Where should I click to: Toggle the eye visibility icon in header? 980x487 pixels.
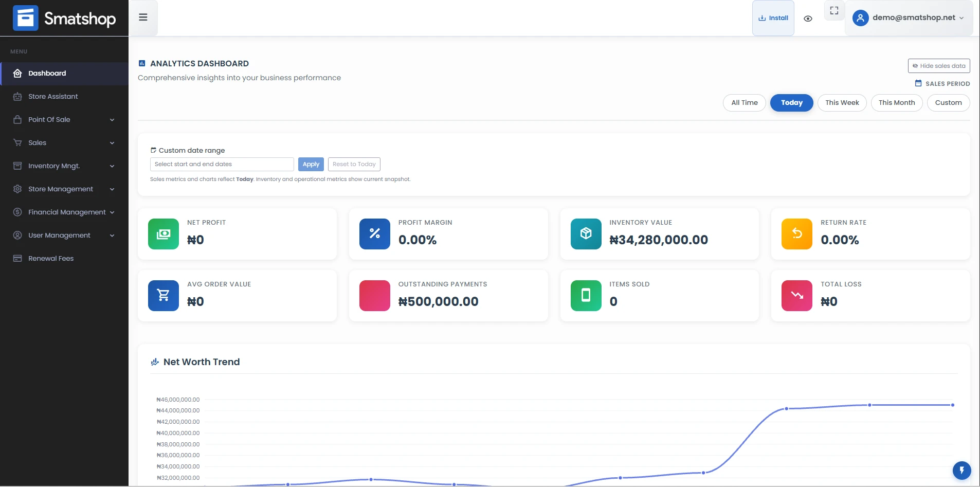(x=808, y=19)
